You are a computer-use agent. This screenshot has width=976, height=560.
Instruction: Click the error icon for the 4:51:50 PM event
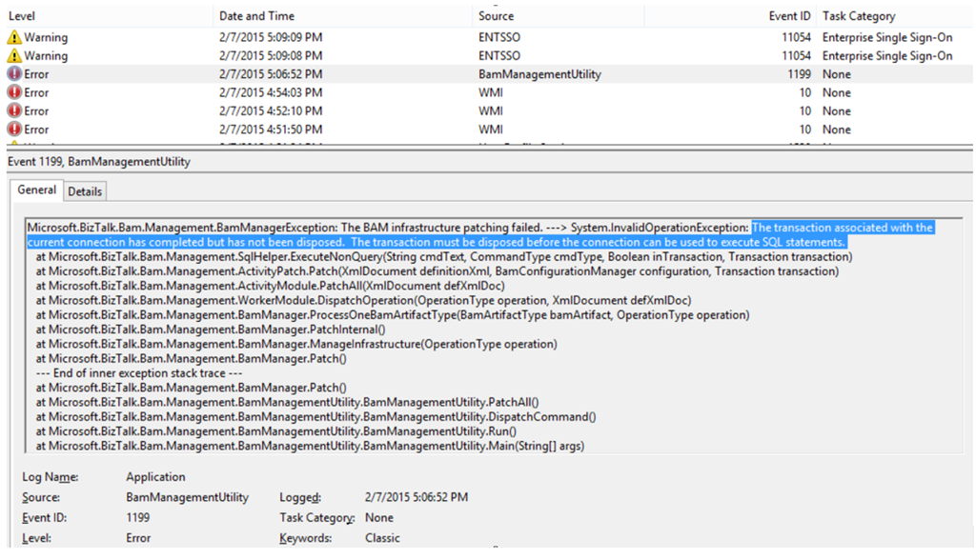13,130
